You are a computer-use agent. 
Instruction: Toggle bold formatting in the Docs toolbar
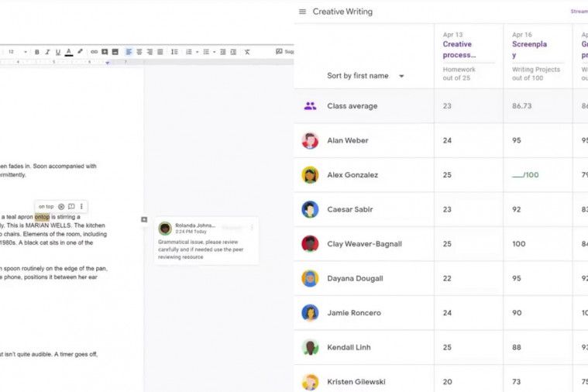pos(36,52)
